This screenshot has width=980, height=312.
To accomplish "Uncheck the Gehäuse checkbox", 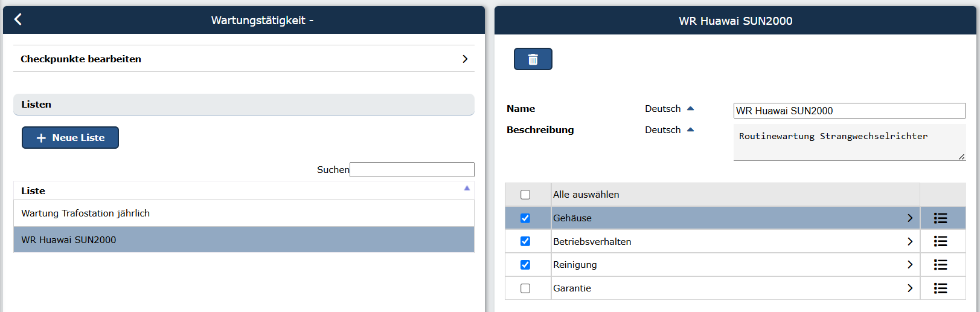I will pyautogui.click(x=525, y=218).
